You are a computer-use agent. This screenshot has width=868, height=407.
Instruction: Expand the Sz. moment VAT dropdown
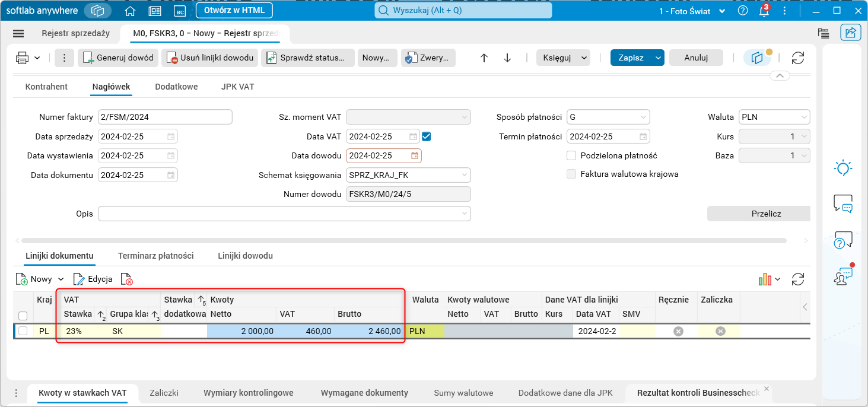pos(465,117)
